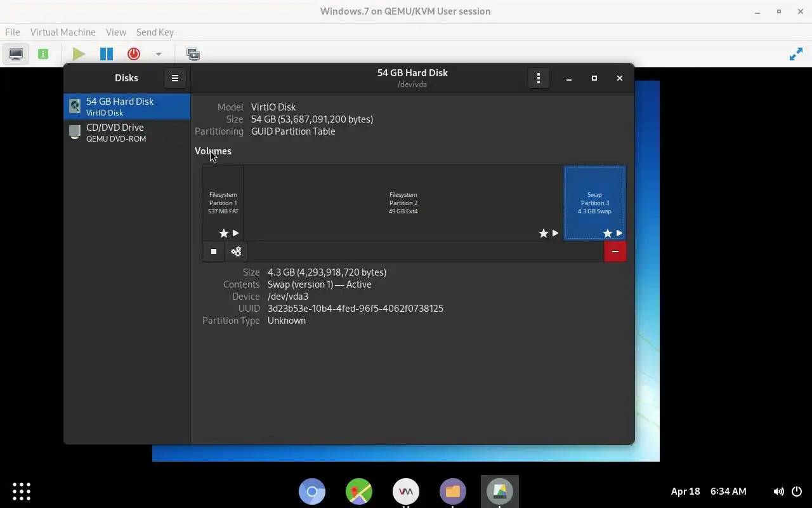Screen dimensions: 812x508
Task: Click the /dev/vda3 device value
Action: pyautogui.click(x=288, y=297)
